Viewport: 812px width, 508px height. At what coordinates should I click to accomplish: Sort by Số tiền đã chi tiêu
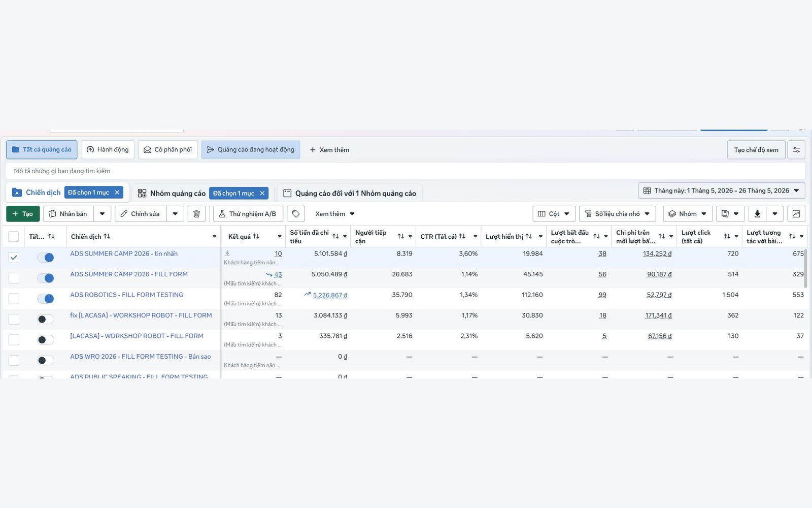point(335,236)
